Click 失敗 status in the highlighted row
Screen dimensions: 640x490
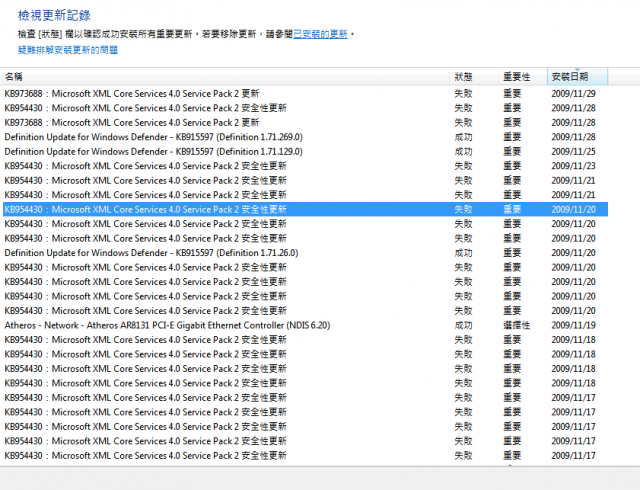[463, 209]
